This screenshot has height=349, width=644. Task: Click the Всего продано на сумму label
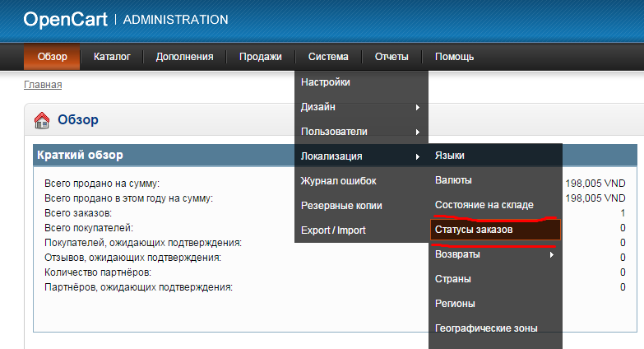tap(102, 184)
